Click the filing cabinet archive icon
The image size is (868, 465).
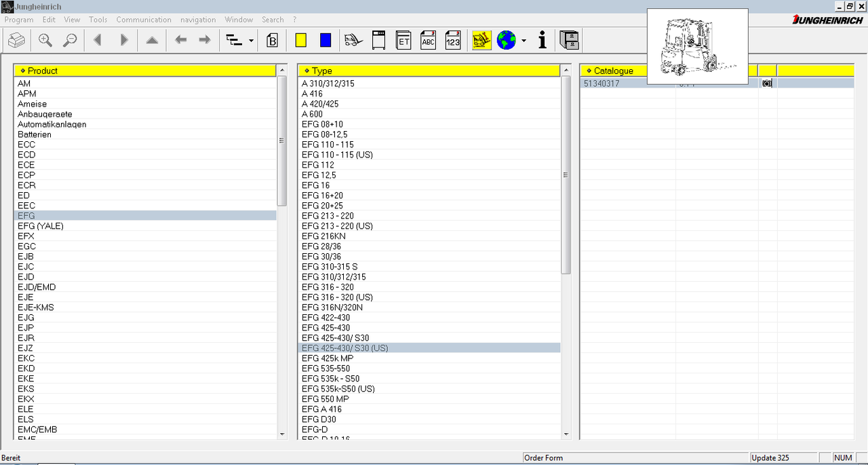(x=570, y=41)
